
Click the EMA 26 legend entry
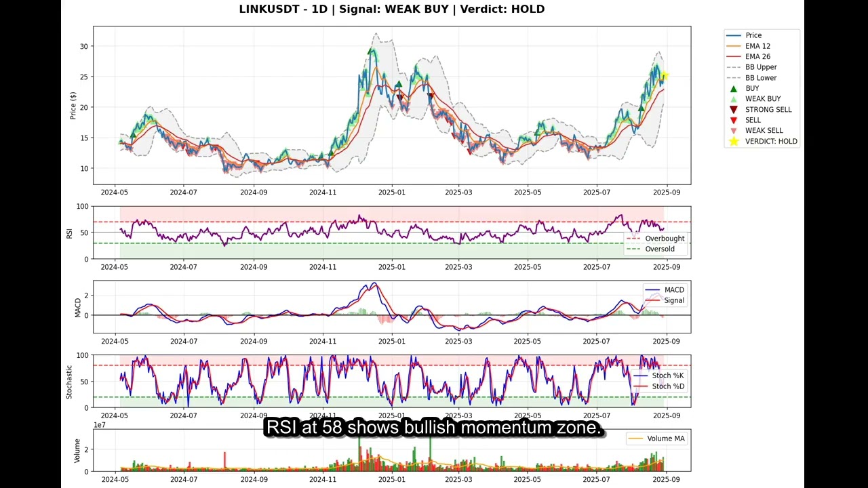748,57
